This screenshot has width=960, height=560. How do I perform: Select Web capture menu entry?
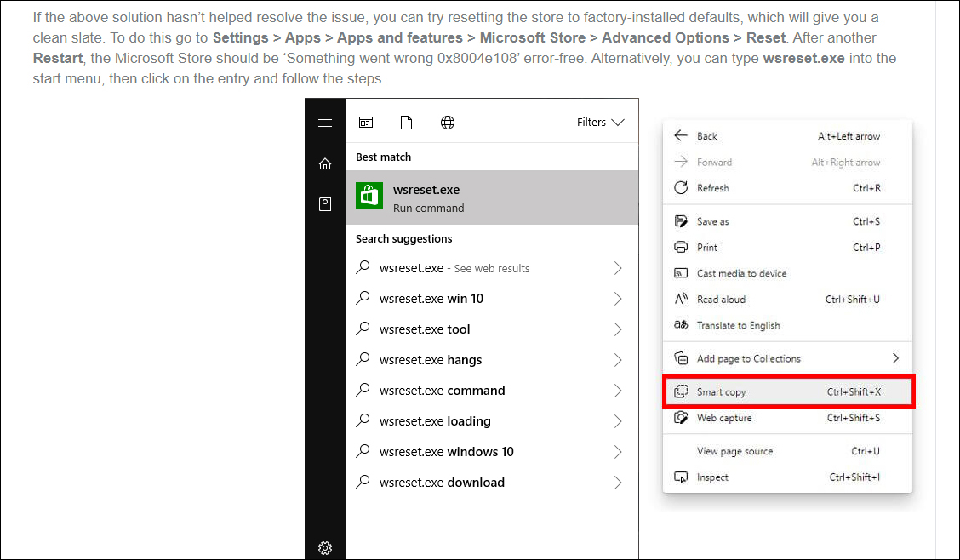pos(787,417)
